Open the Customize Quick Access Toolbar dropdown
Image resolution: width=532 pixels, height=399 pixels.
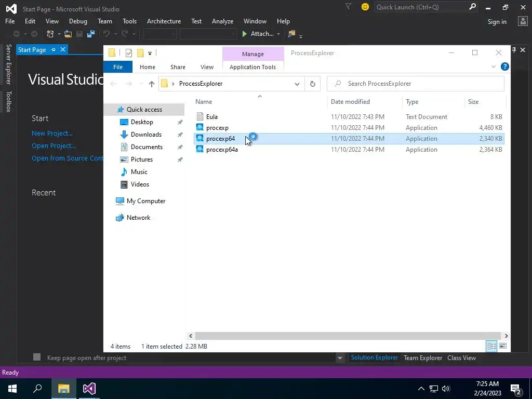tap(150, 53)
